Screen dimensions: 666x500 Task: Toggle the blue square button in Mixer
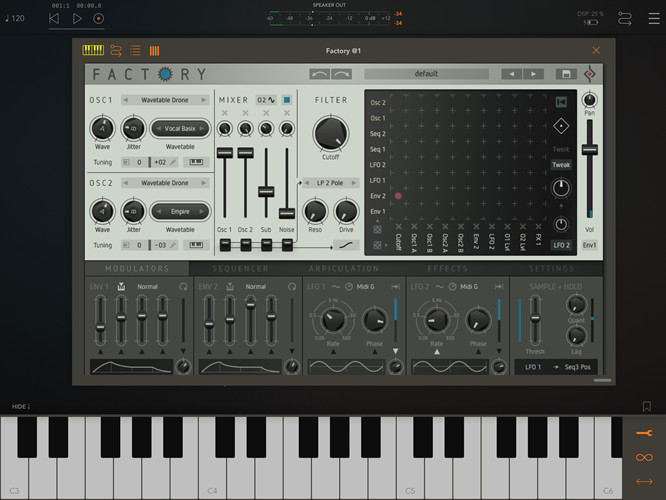(287, 100)
